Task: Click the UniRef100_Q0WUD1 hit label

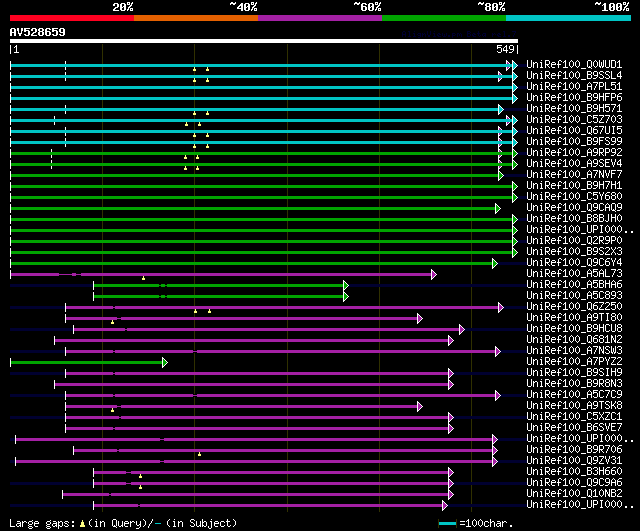Action: [574, 64]
